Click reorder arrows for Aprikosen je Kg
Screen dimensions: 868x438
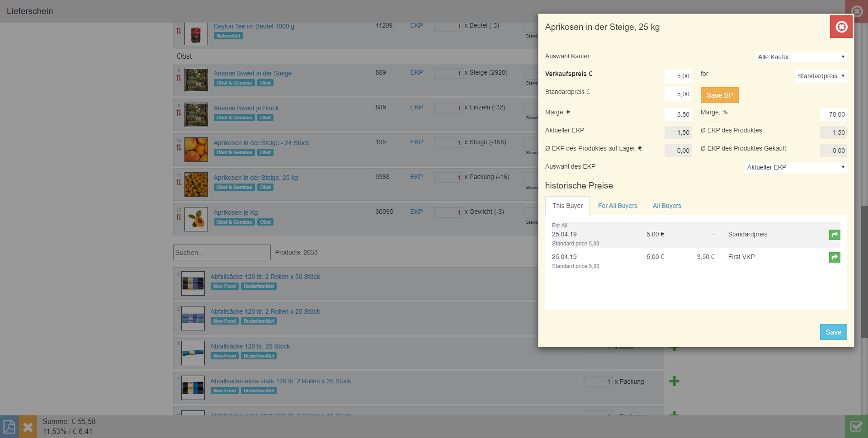pos(179,217)
